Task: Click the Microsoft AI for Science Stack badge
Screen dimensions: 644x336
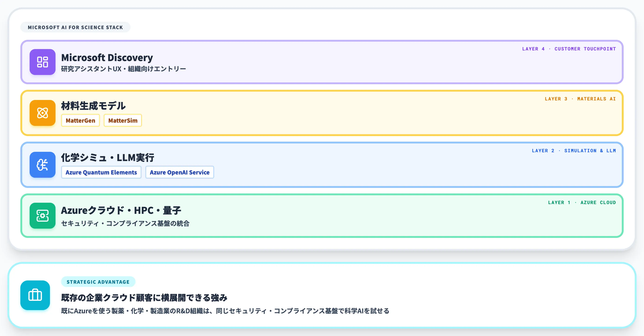Action: (x=75, y=27)
